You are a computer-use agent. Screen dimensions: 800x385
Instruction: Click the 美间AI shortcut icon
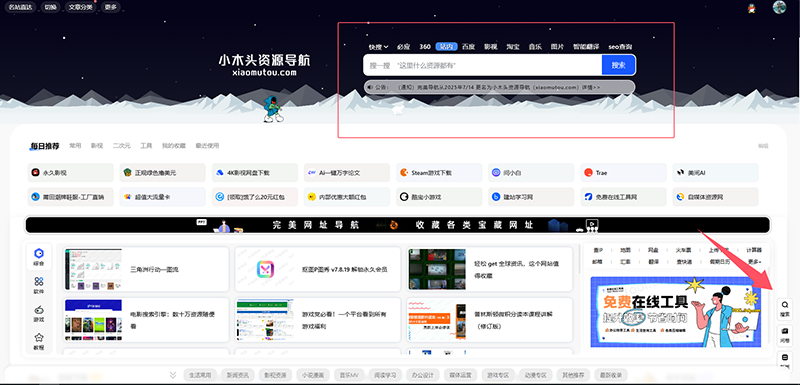680,173
